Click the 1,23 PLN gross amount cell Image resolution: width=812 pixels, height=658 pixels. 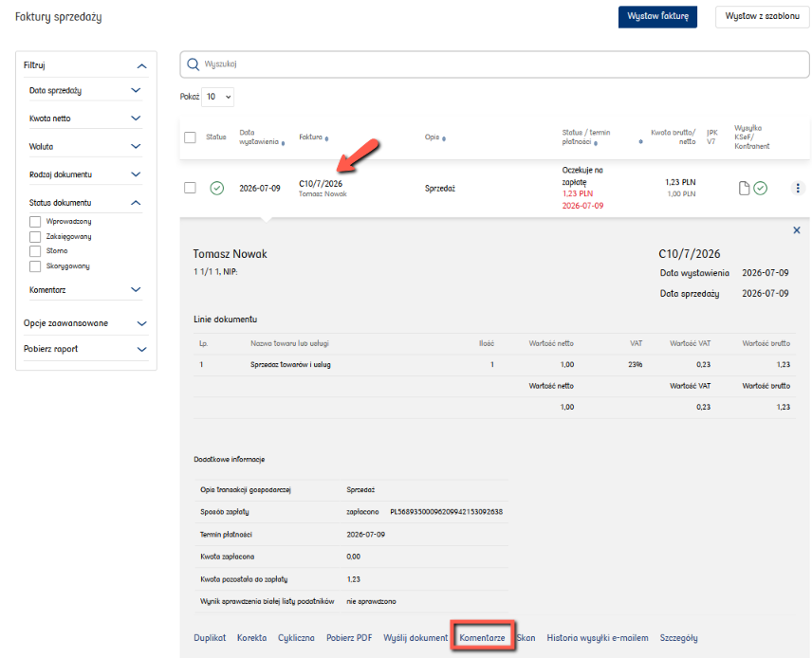pyautogui.click(x=680, y=182)
